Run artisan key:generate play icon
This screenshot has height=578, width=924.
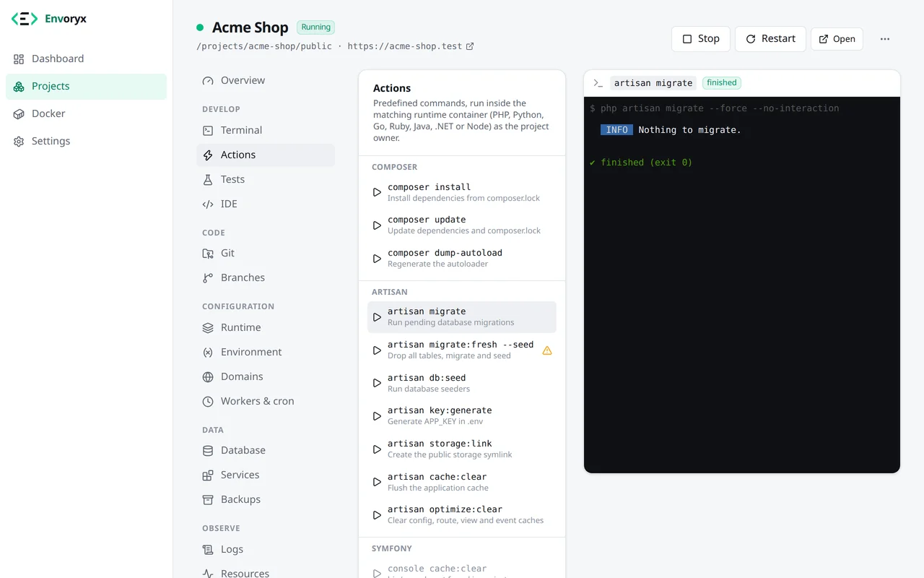point(377,416)
